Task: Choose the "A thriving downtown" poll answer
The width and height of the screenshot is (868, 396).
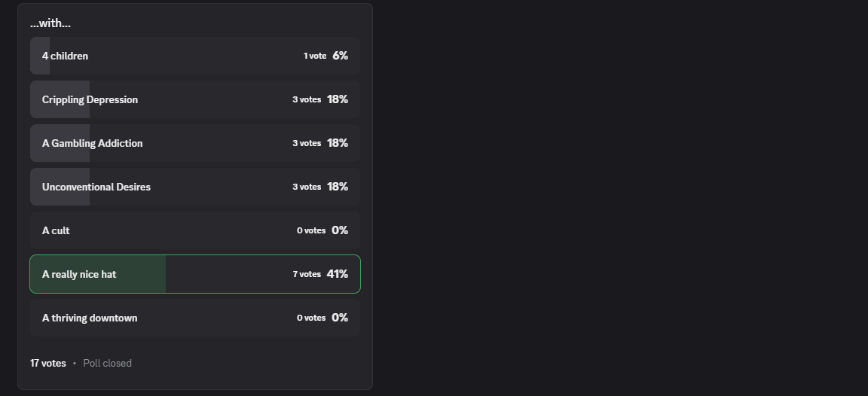Action: [x=90, y=318]
